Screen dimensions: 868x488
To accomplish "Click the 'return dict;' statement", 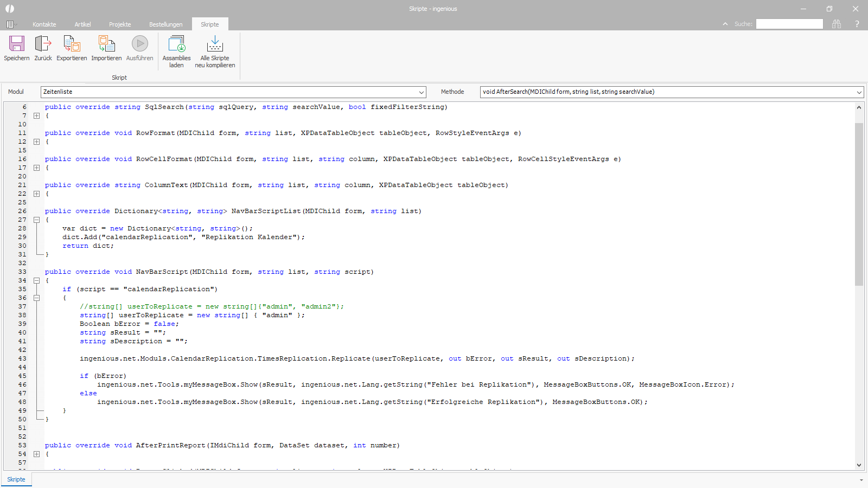I will [88, 246].
